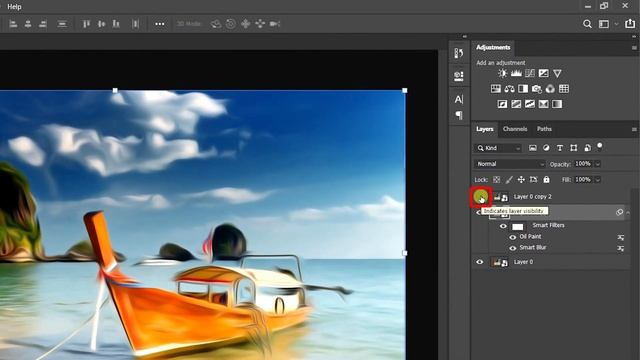640x360 pixels.
Task: Align left edges in options bar
Action: (13, 24)
